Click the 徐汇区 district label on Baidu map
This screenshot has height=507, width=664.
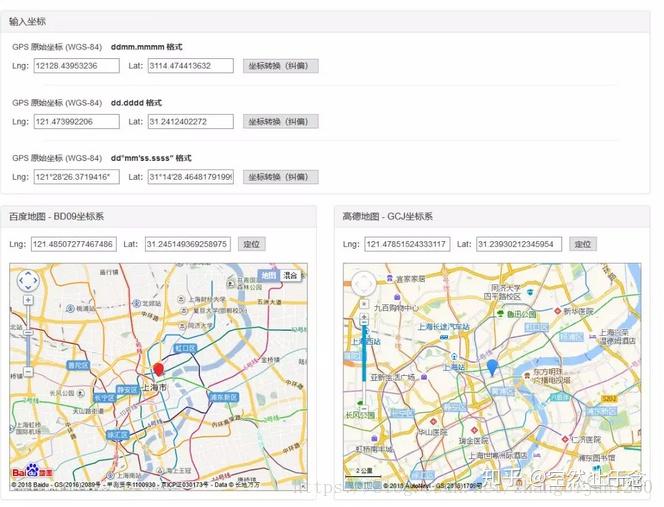pos(117,435)
